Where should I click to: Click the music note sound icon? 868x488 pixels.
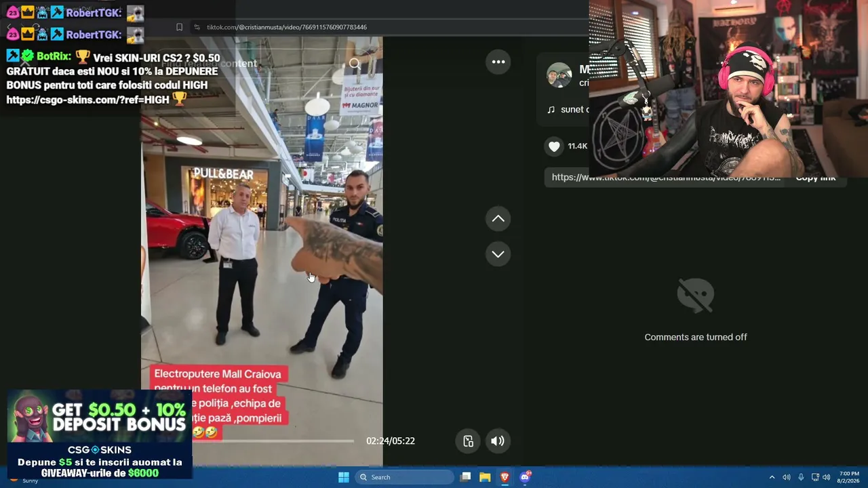(x=551, y=110)
